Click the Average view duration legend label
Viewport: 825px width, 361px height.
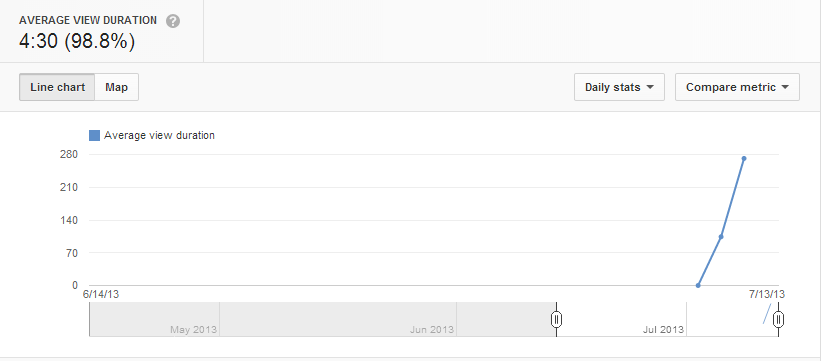(x=159, y=135)
